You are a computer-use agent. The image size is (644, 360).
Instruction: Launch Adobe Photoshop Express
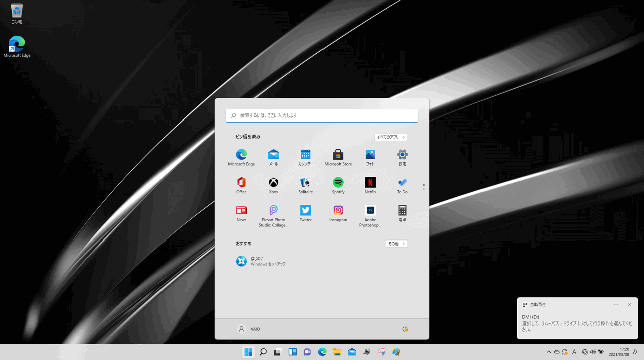[x=370, y=216]
